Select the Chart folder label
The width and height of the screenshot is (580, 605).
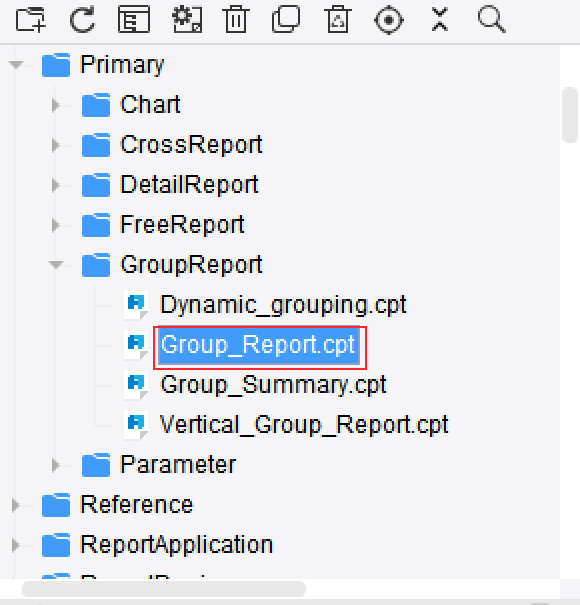[150, 105]
